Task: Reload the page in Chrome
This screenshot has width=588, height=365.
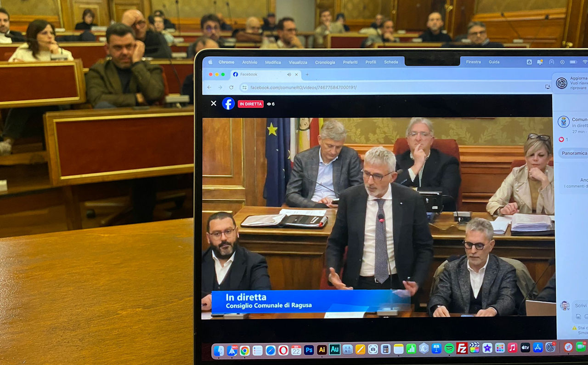Action: tap(231, 87)
